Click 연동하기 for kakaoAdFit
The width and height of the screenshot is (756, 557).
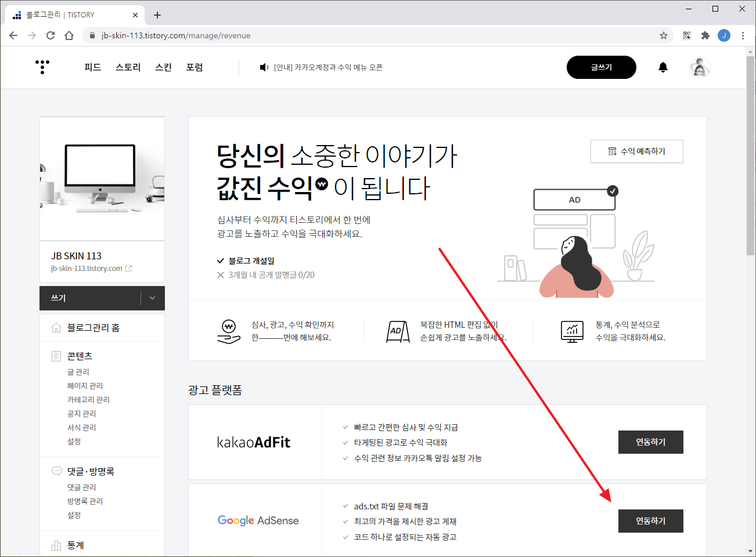[x=651, y=442]
